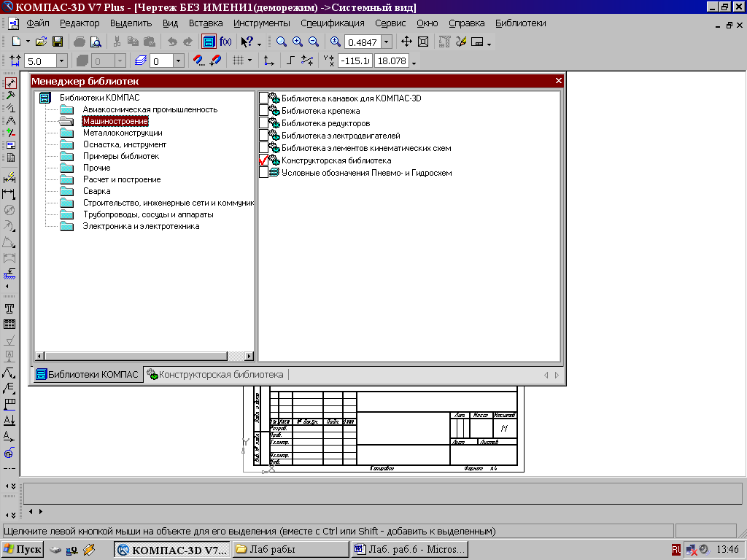This screenshot has height=560, width=747.
Task: Open print preview icon
Action: coord(96,42)
